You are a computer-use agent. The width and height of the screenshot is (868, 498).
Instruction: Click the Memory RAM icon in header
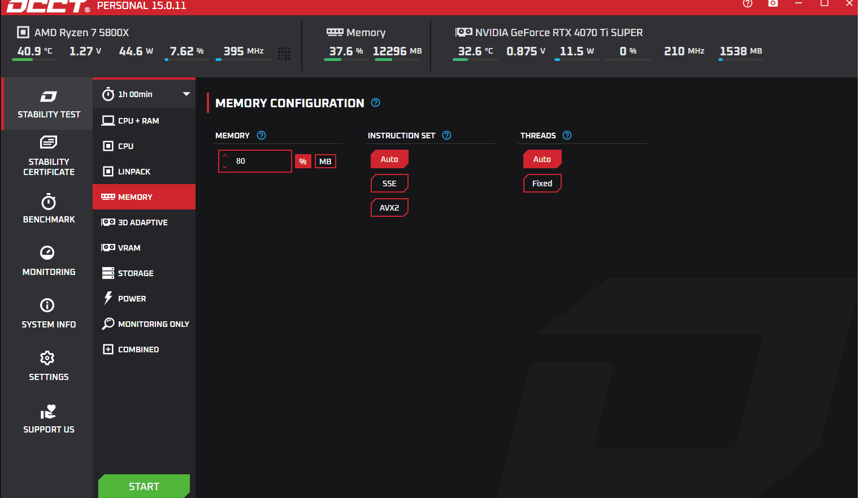click(335, 32)
